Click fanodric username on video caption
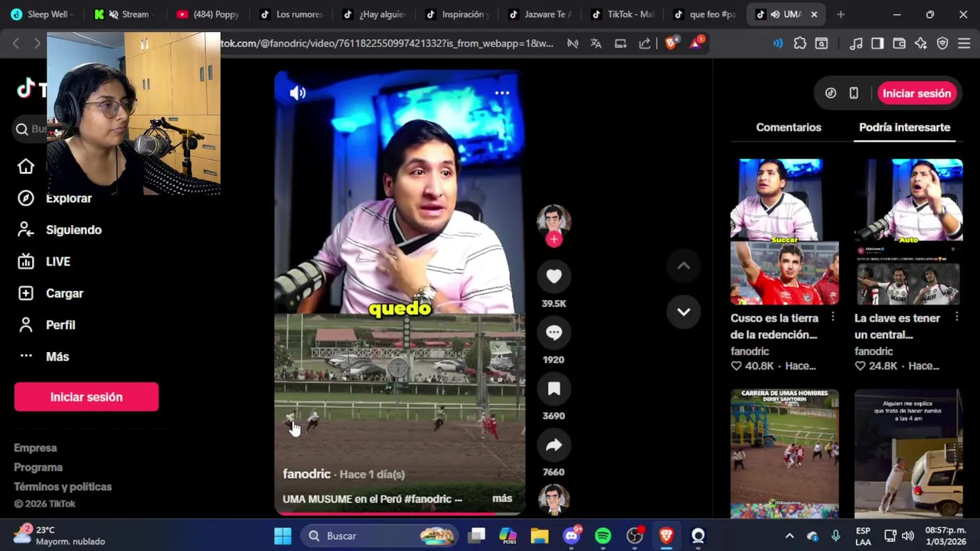980x551 pixels. pyautogui.click(x=306, y=474)
